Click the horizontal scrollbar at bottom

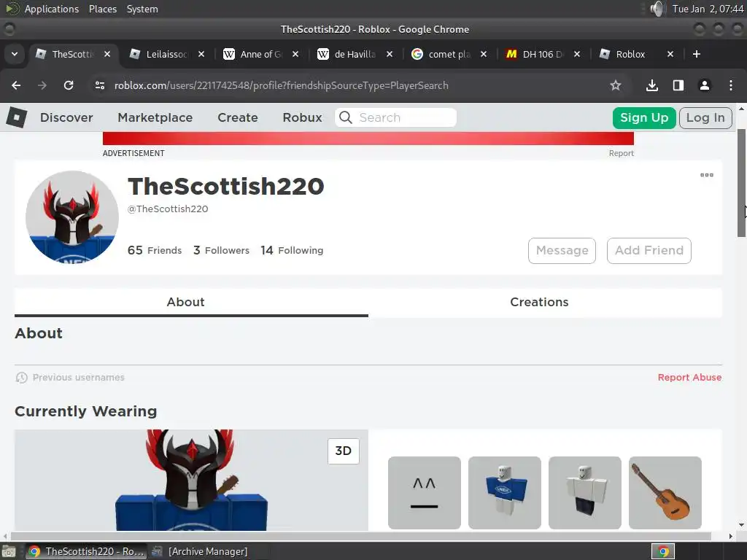pos(361,536)
